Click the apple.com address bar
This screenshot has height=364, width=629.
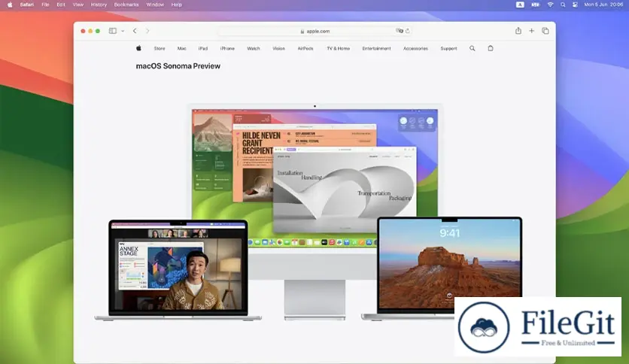[315, 31]
